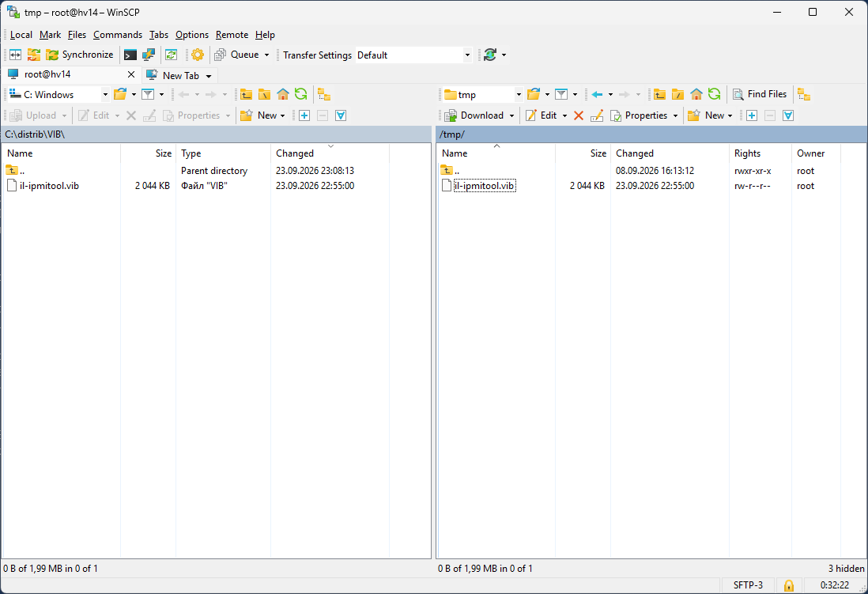Click the Keep Remote Directory up to Date icon
Viewport: 868px width, 594px height.
(171, 55)
